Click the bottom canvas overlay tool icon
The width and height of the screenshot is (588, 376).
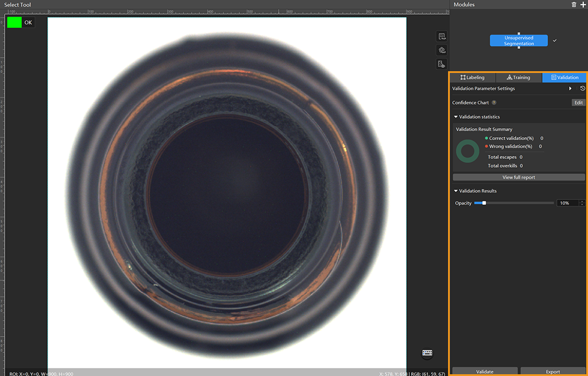click(442, 64)
